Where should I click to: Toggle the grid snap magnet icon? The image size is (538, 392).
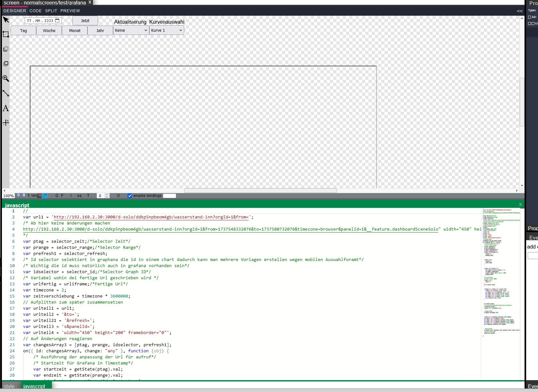pos(39,196)
